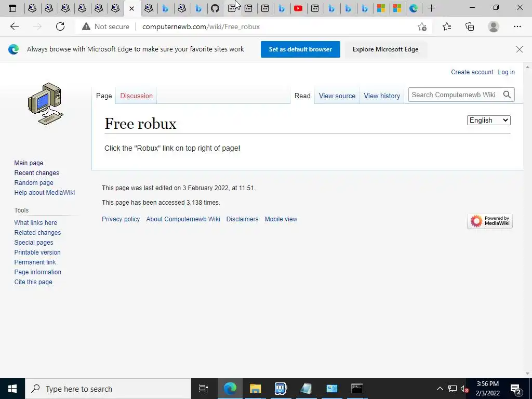Image resolution: width=532 pixels, height=399 pixels.
Task: Open Settings and more menu
Action: point(517,26)
